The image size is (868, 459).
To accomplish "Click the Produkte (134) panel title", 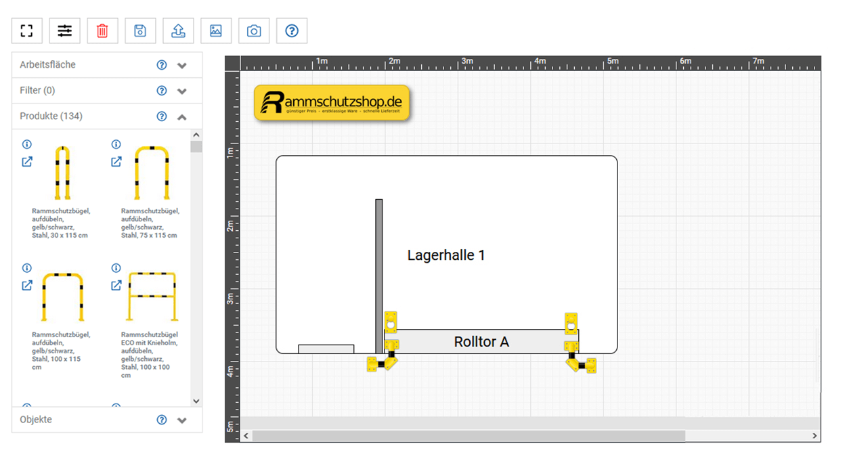I will [x=51, y=116].
